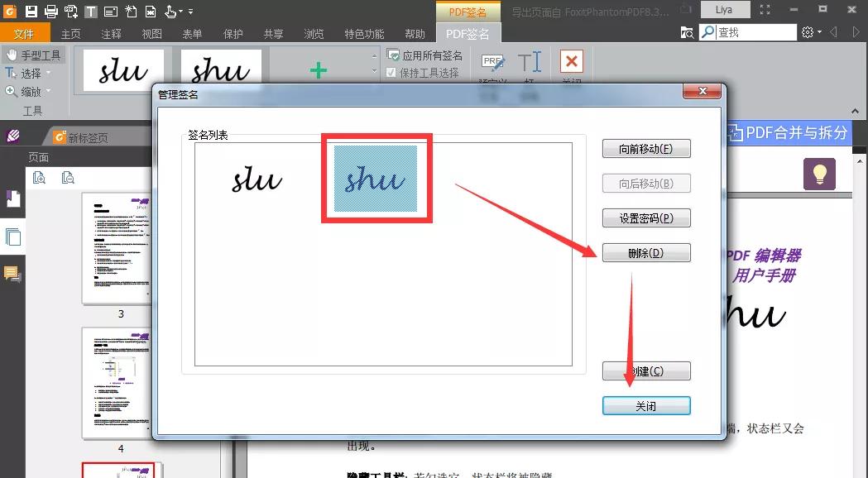Select the large Typewriter TI tool in ribbon
This screenshot has width=868, height=478.
[530, 62]
